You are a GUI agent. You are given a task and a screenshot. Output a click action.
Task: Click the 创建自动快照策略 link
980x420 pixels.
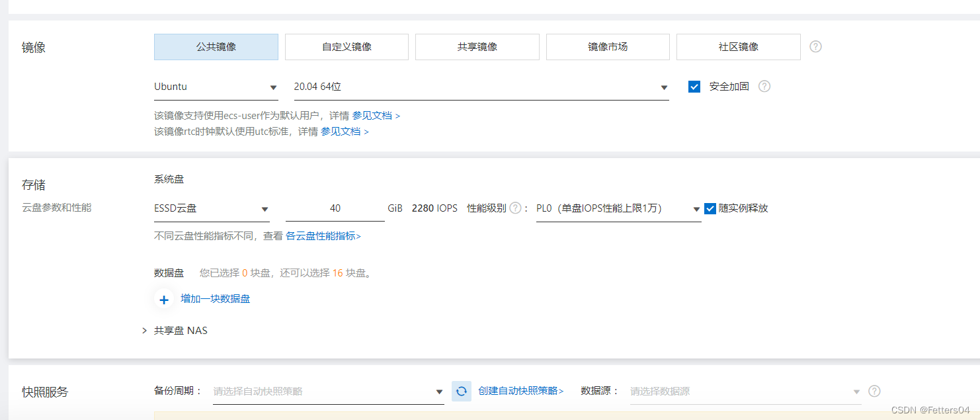tap(518, 391)
